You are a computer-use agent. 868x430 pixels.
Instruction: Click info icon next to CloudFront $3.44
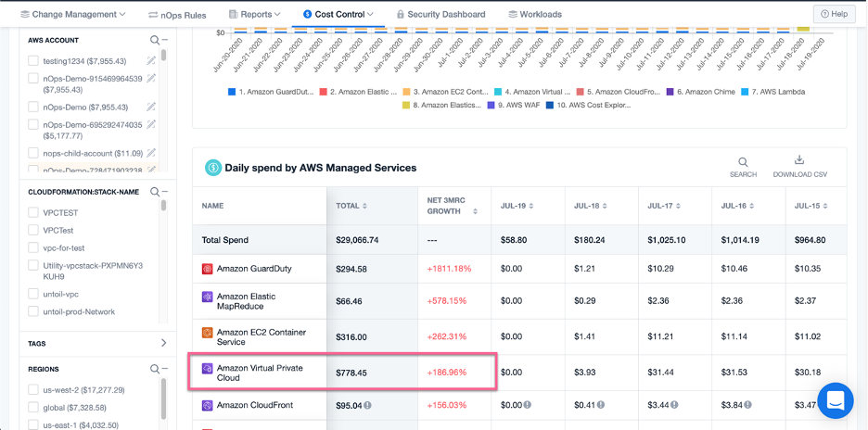[x=673, y=405]
